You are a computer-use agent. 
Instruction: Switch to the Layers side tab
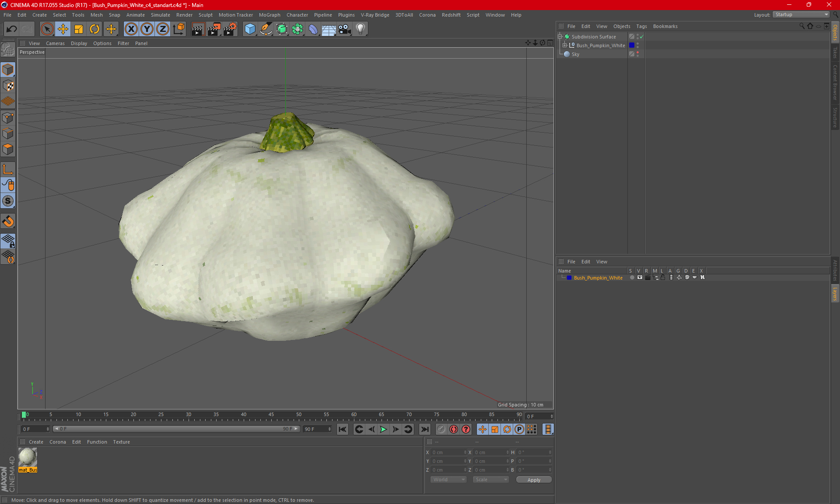pyautogui.click(x=835, y=293)
